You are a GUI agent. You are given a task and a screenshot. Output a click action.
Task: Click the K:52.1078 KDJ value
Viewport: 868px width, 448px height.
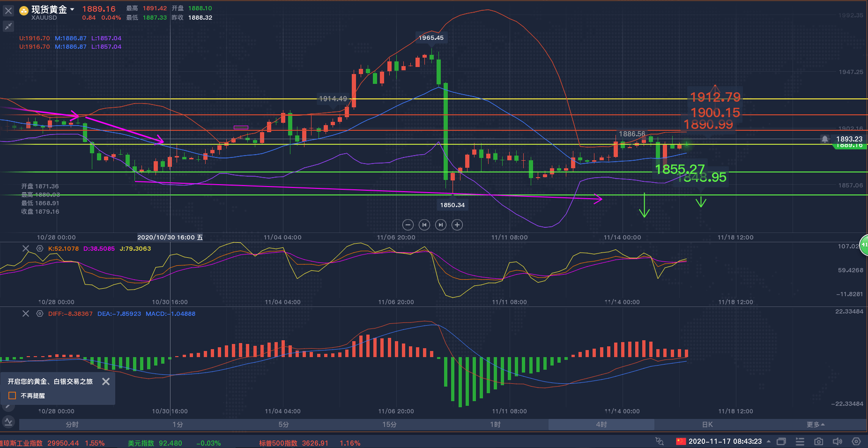pos(63,249)
